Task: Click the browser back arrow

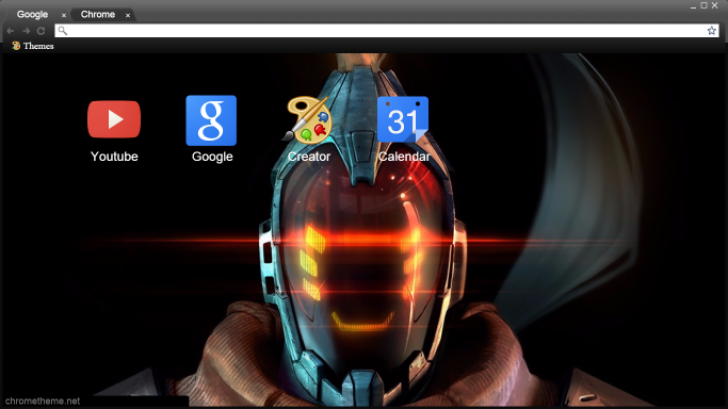Action: click(x=10, y=31)
